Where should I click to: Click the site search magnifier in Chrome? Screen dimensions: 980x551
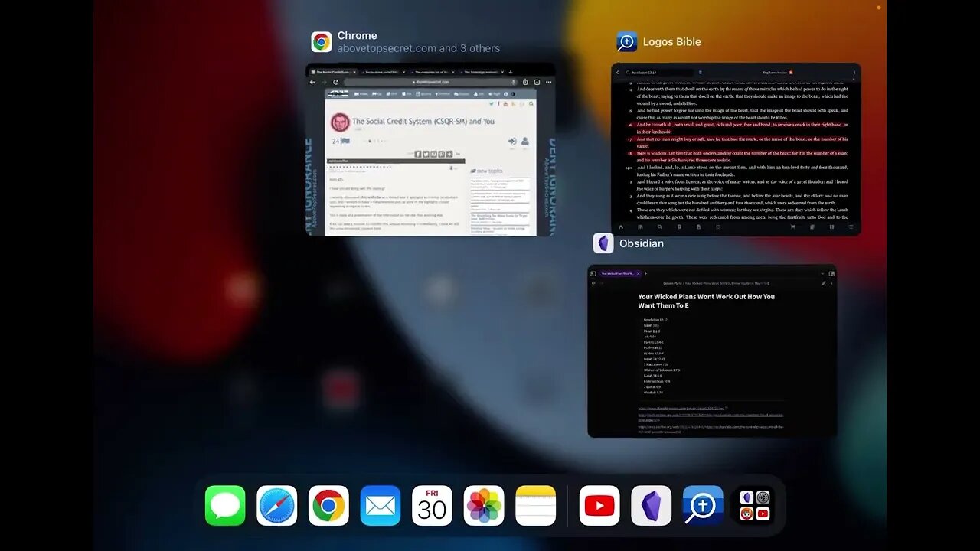(x=531, y=103)
